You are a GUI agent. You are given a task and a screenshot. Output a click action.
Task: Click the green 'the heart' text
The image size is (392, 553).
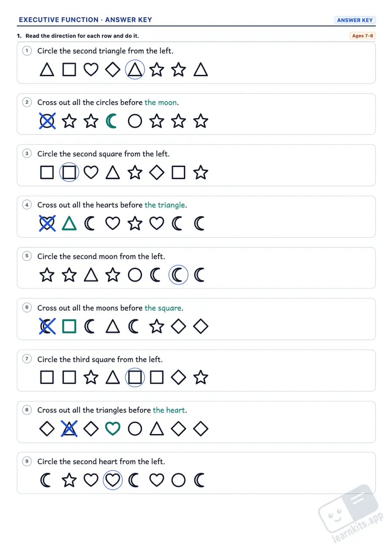click(x=169, y=410)
